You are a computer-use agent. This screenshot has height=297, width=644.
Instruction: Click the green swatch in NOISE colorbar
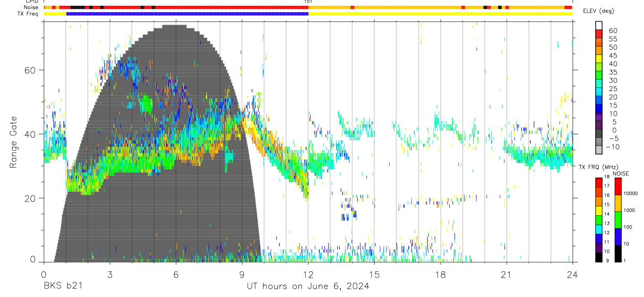point(618,220)
